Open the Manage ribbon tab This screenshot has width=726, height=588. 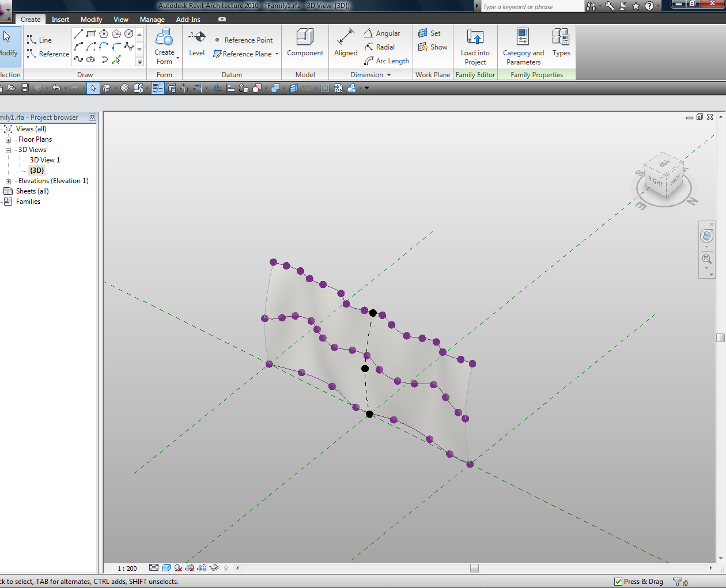coord(152,20)
